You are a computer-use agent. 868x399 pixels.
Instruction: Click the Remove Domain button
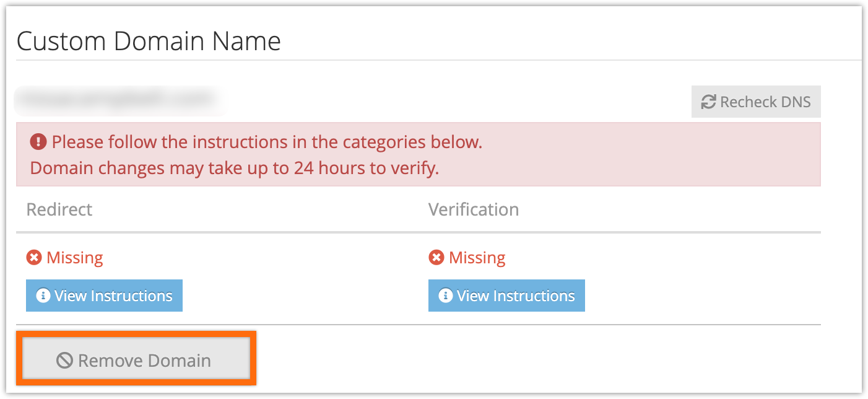[x=136, y=360]
